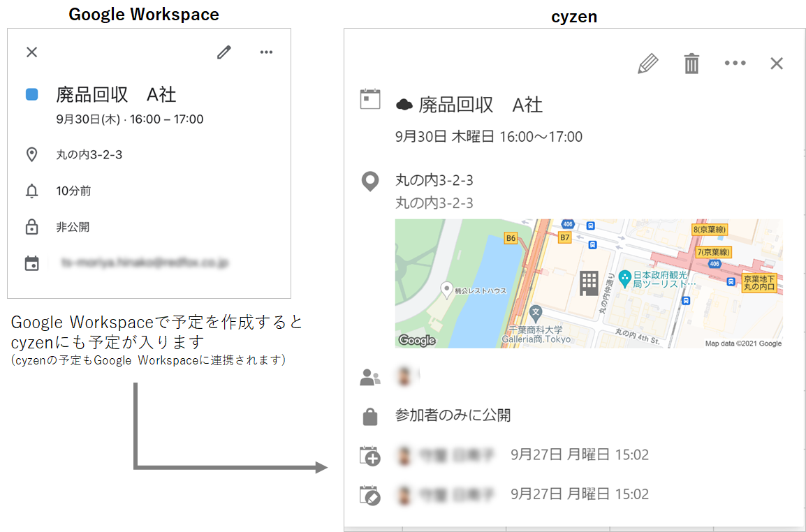Click the bag visibility icon in cyzen
This screenshot has width=806, height=532.
point(370,416)
